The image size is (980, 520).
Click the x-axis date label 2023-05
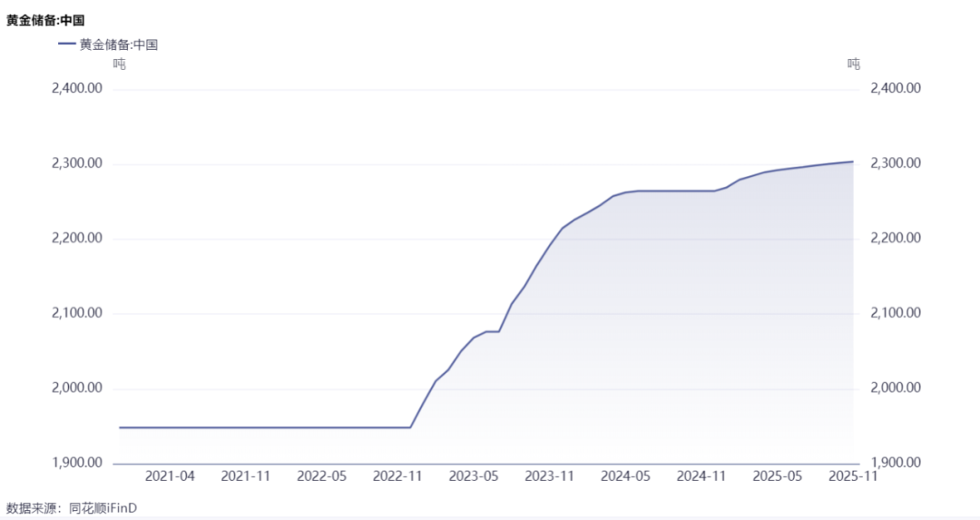474,476
